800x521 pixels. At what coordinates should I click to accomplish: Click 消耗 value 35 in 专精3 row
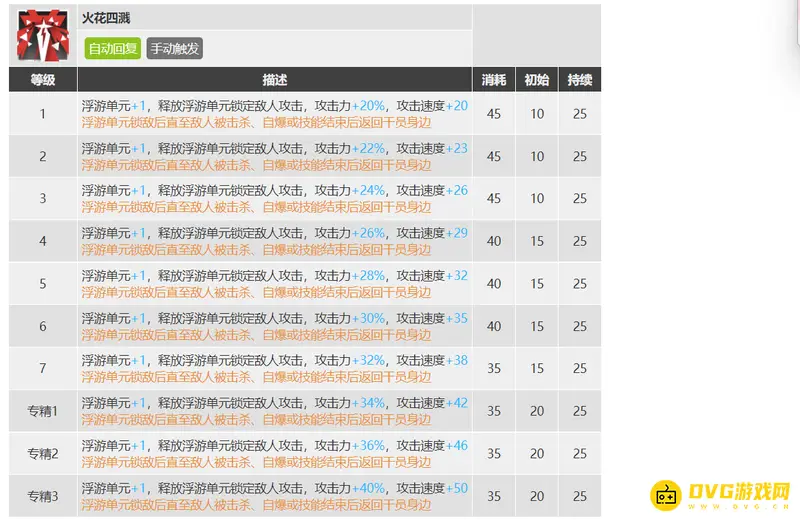tap(494, 496)
